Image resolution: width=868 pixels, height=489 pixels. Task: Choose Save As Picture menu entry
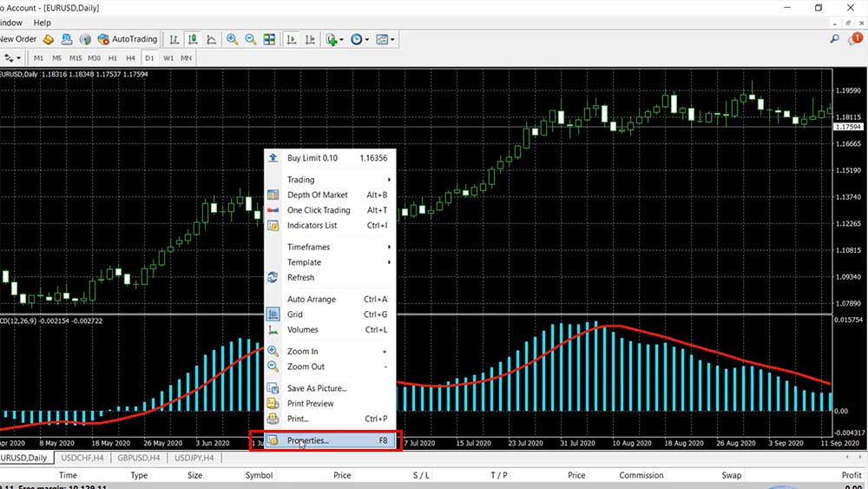(x=317, y=388)
